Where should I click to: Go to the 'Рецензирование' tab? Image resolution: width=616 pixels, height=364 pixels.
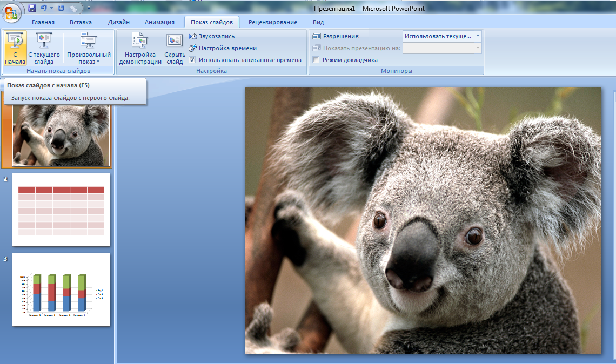pos(272,22)
